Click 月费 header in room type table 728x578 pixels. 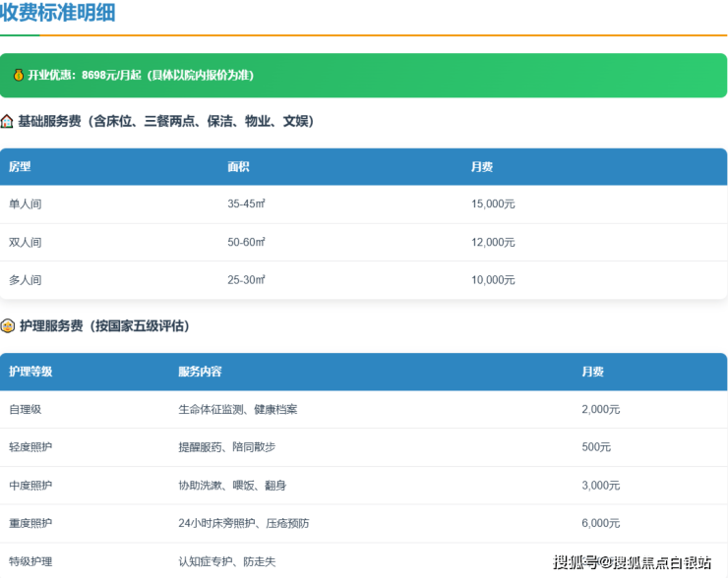pos(482,167)
